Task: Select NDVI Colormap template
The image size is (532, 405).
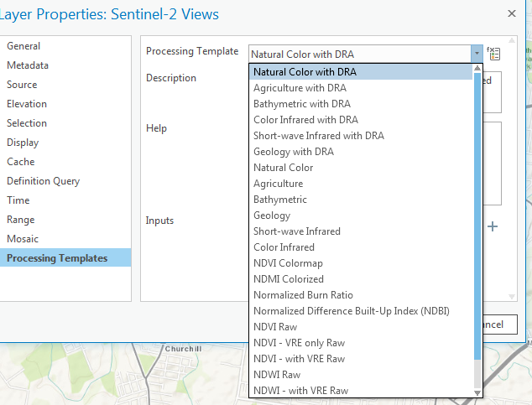Action: pyautogui.click(x=361, y=263)
